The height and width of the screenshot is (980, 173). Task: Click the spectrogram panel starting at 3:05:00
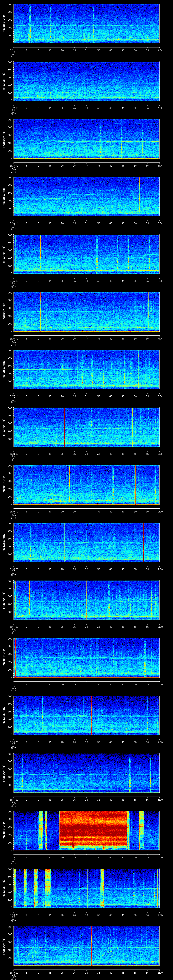(87, 254)
